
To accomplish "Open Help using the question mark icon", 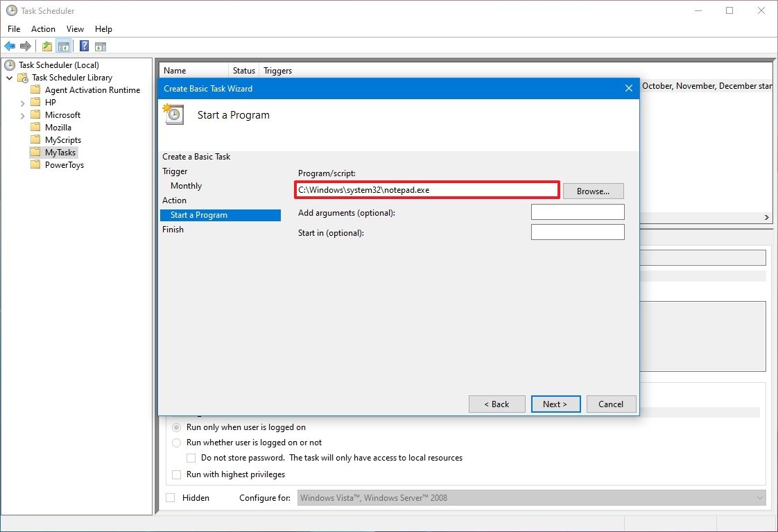I will (x=83, y=46).
